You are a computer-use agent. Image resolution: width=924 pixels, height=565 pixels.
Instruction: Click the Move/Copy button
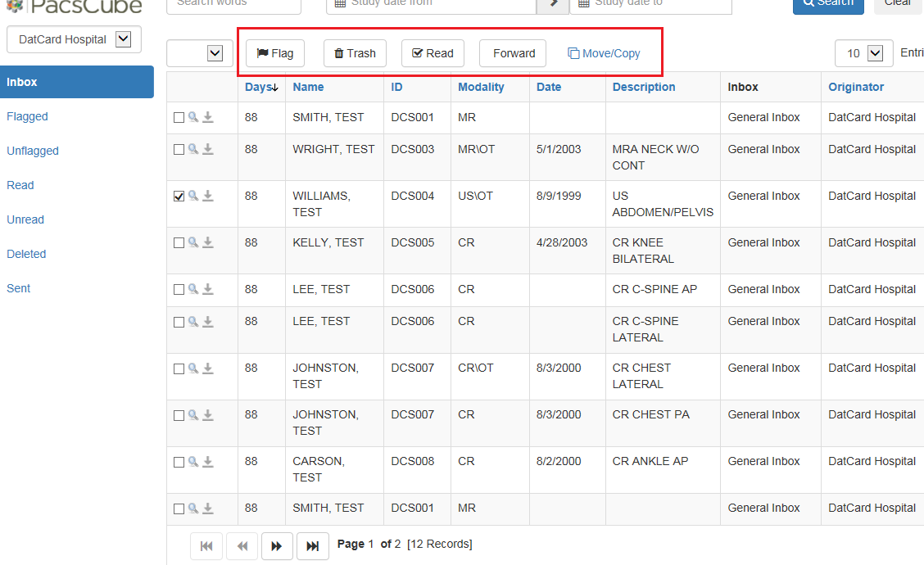click(x=604, y=53)
